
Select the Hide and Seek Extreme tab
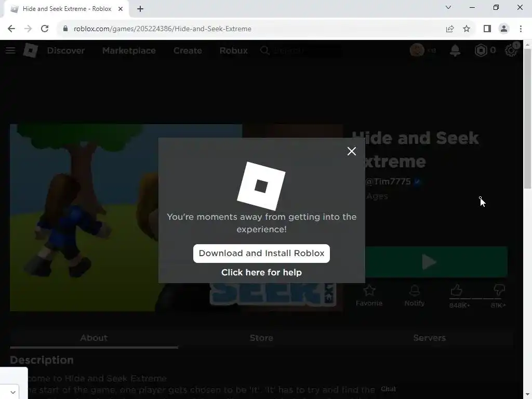(x=66, y=9)
